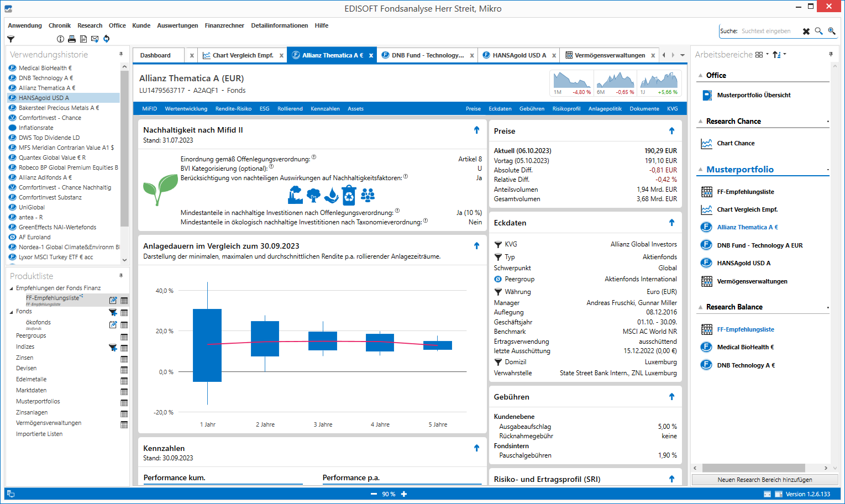Open the info icon in the toolbar
This screenshot has height=504, width=845.
60,39
